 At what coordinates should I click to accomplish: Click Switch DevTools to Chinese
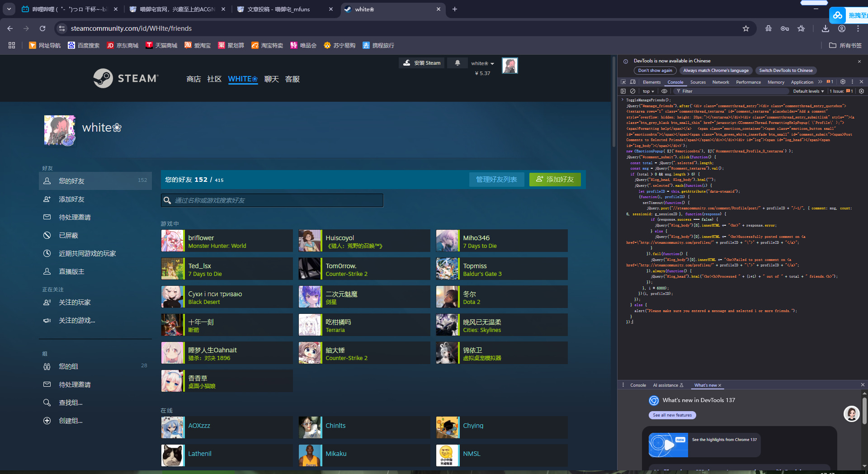click(x=786, y=71)
